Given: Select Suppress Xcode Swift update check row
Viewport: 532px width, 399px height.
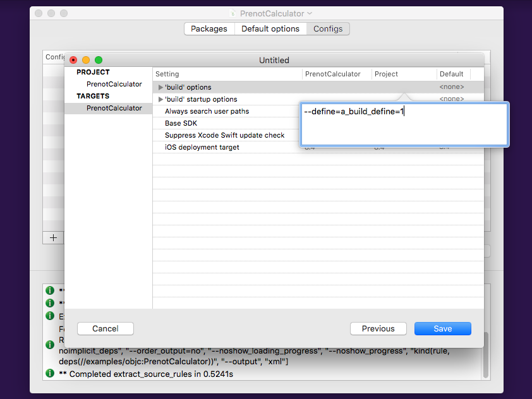Looking at the screenshot, I should tap(224, 135).
